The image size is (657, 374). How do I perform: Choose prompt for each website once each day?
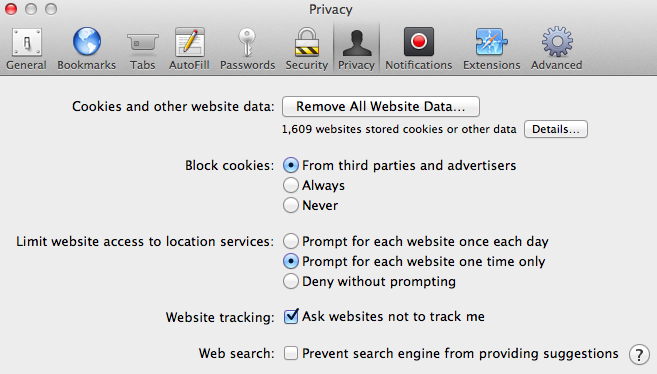click(291, 241)
